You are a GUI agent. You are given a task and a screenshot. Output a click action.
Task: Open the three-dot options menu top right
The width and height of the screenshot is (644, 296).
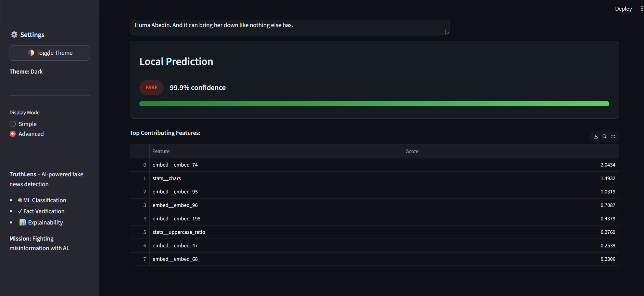coord(642,9)
